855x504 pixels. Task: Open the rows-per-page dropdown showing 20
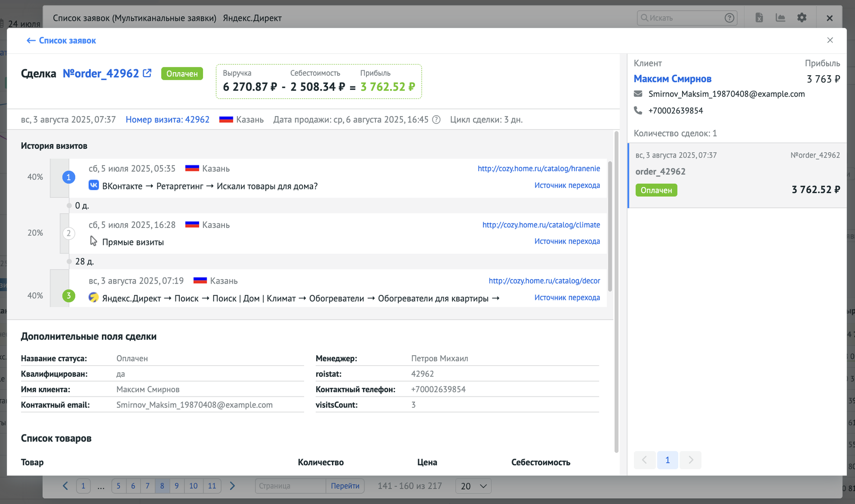[x=473, y=486]
